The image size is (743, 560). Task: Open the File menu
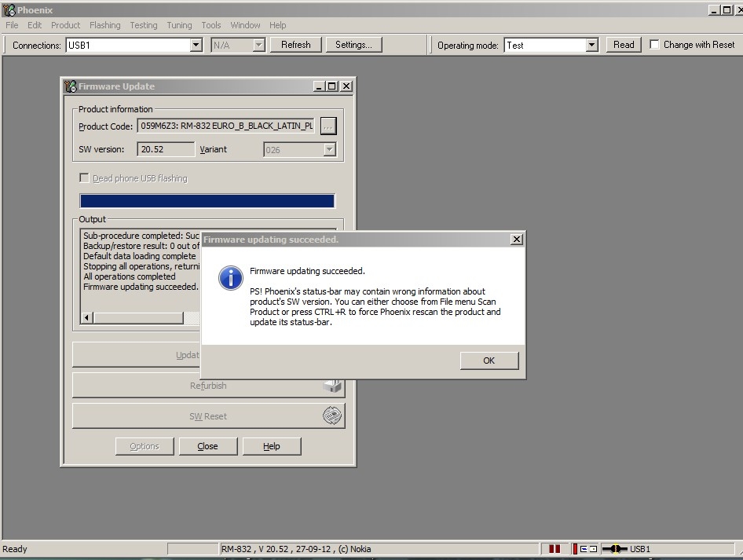pyautogui.click(x=12, y=25)
